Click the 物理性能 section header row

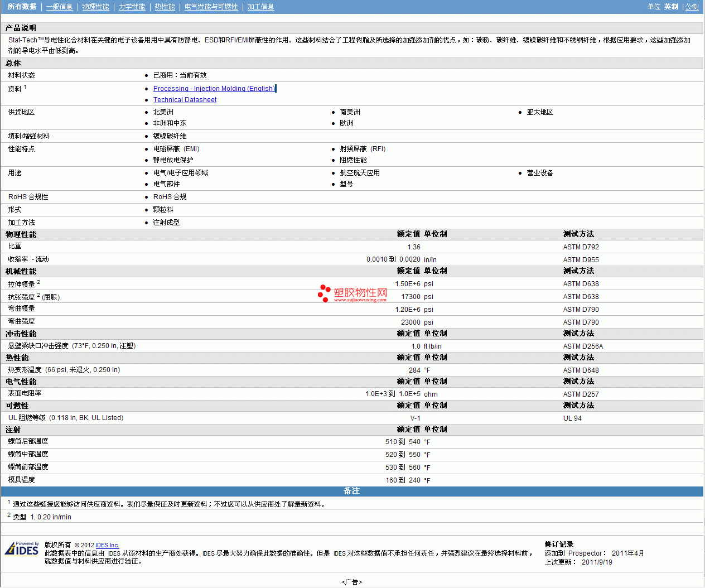tap(21, 234)
